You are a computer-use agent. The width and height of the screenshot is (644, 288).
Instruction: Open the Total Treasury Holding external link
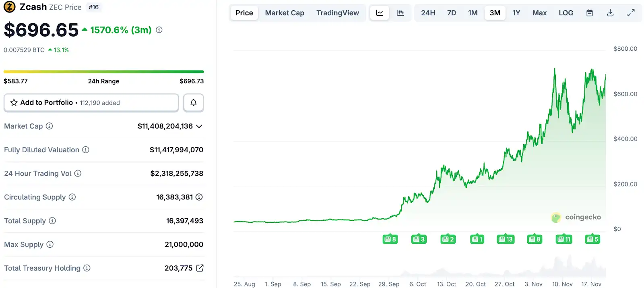(200, 268)
